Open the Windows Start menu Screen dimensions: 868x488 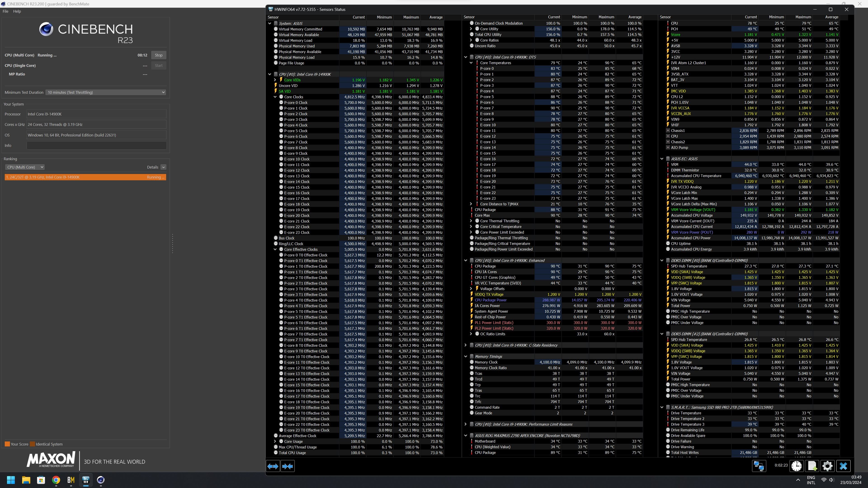click(x=11, y=480)
